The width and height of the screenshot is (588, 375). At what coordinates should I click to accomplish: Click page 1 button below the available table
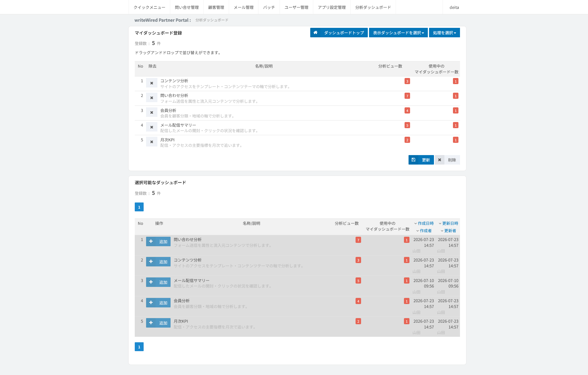click(x=139, y=347)
